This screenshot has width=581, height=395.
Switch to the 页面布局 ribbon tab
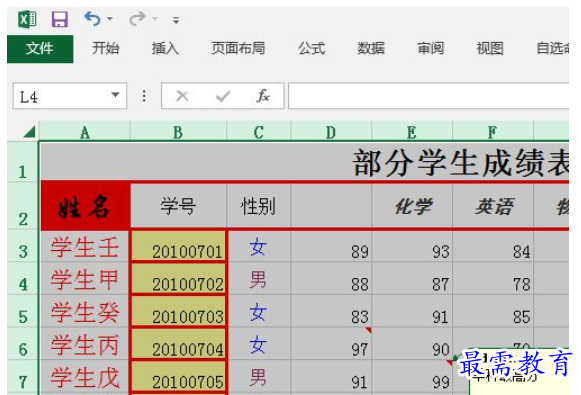pos(238,49)
